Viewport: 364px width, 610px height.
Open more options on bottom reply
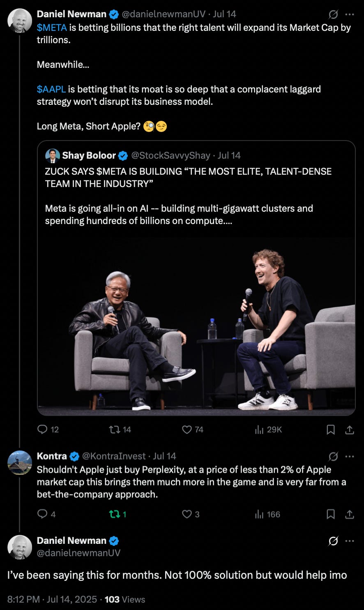pos(350,541)
